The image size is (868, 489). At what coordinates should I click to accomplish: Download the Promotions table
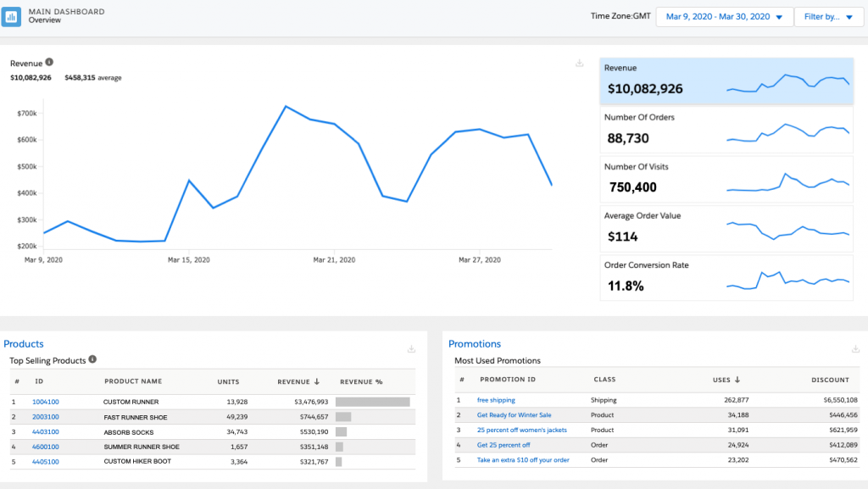(855, 348)
